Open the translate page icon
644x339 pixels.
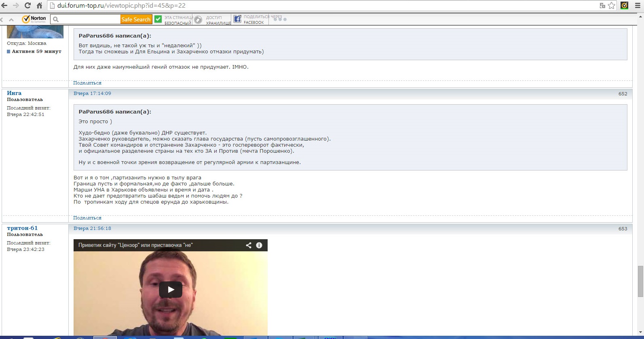click(x=602, y=6)
